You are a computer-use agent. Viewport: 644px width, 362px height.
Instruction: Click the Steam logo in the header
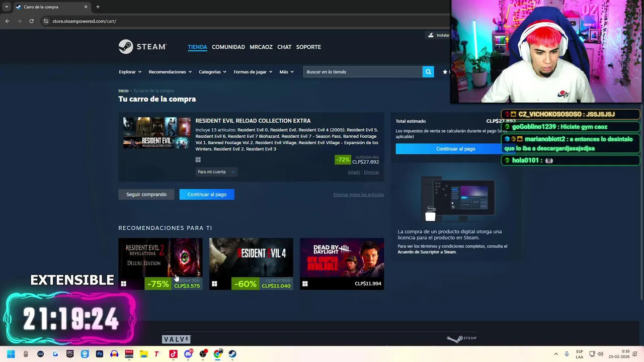142,47
